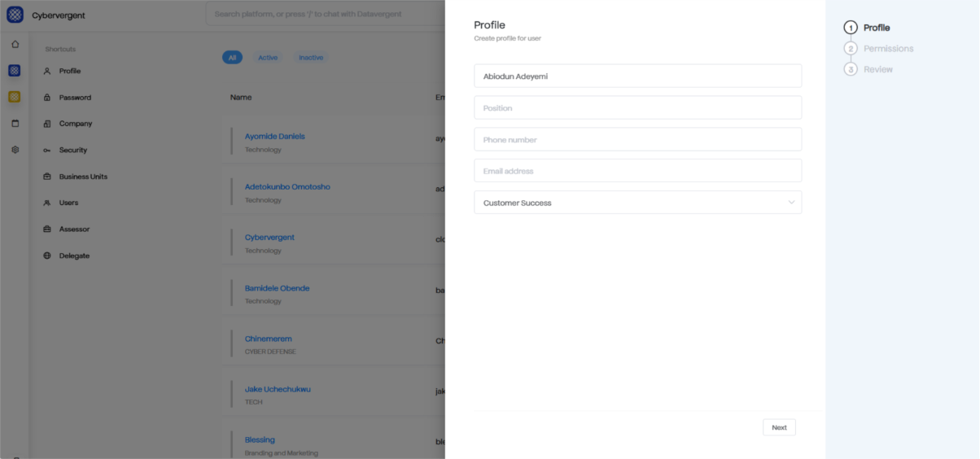
Task: Click the globe icon beside Delegate
Action: pyautogui.click(x=47, y=256)
